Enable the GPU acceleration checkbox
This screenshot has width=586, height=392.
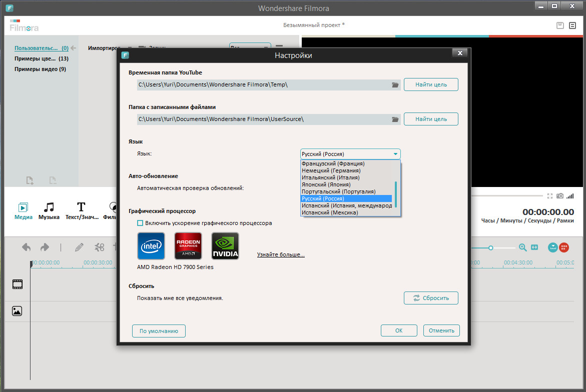(140, 223)
